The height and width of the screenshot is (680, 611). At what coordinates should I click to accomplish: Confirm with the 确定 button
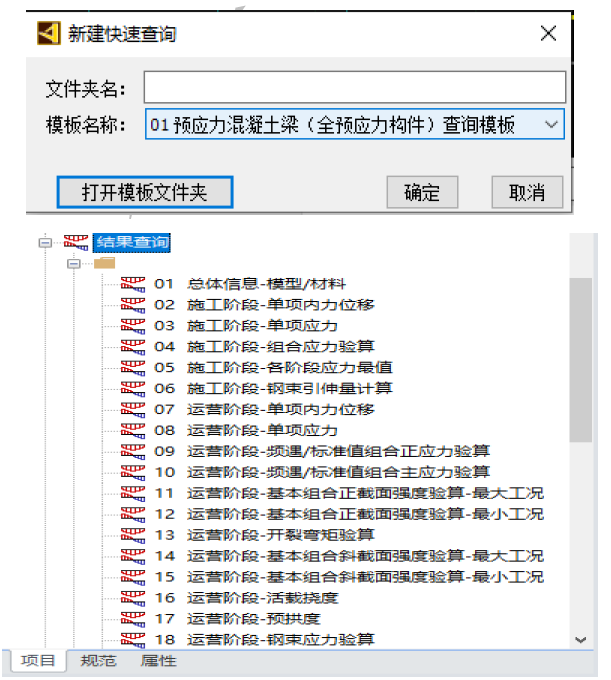(x=422, y=192)
